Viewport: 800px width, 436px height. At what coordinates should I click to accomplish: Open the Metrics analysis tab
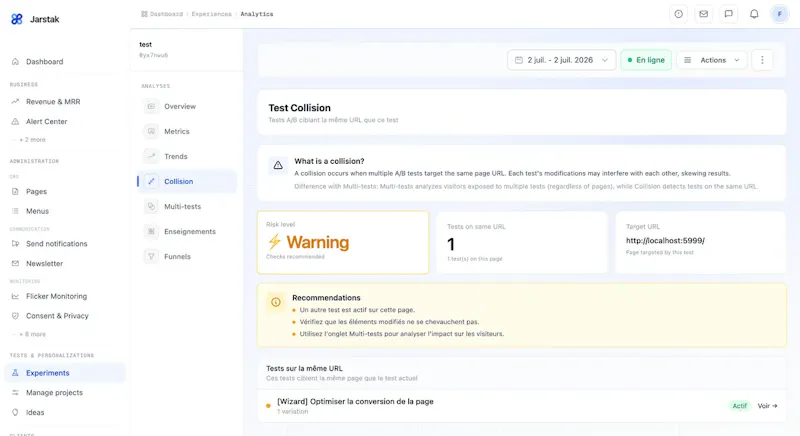pyautogui.click(x=187, y=131)
